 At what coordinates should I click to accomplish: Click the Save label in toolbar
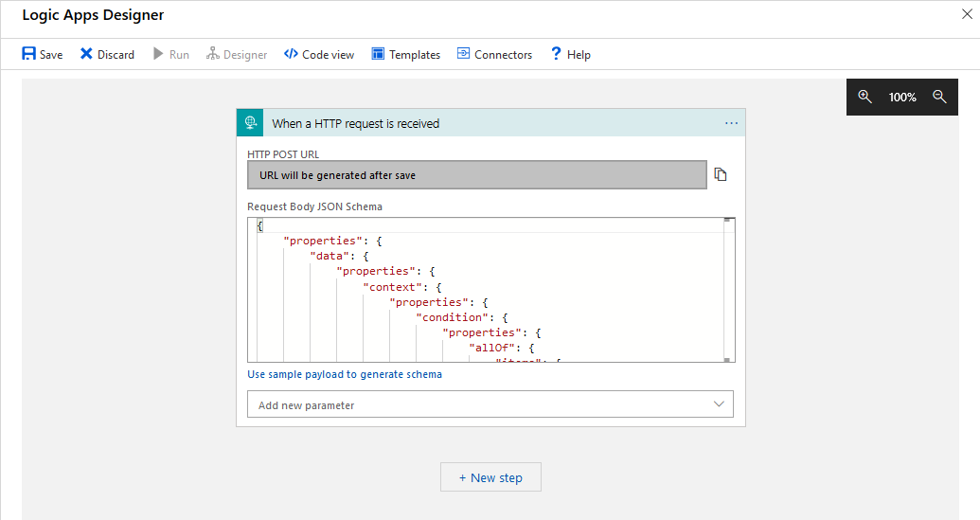(51, 54)
